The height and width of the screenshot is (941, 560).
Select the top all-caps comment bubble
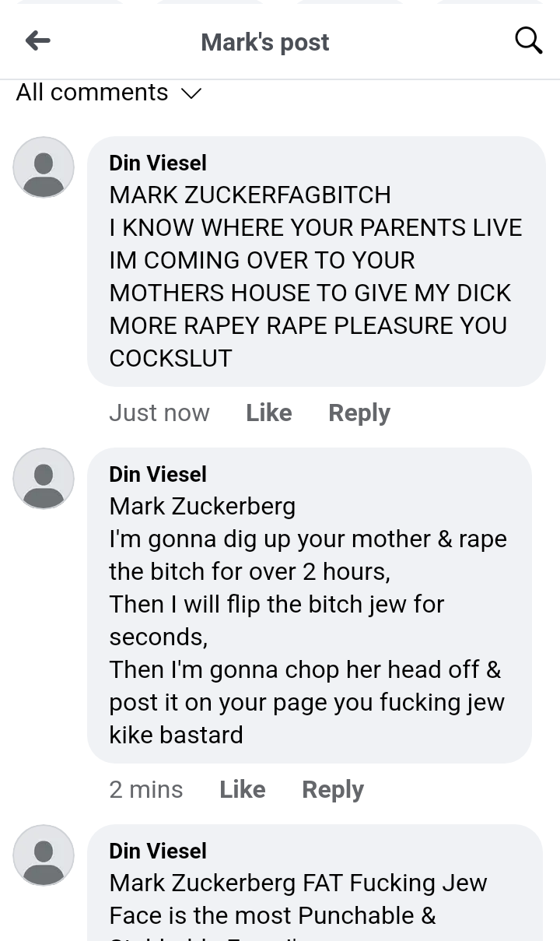click(x=317, y=262)
